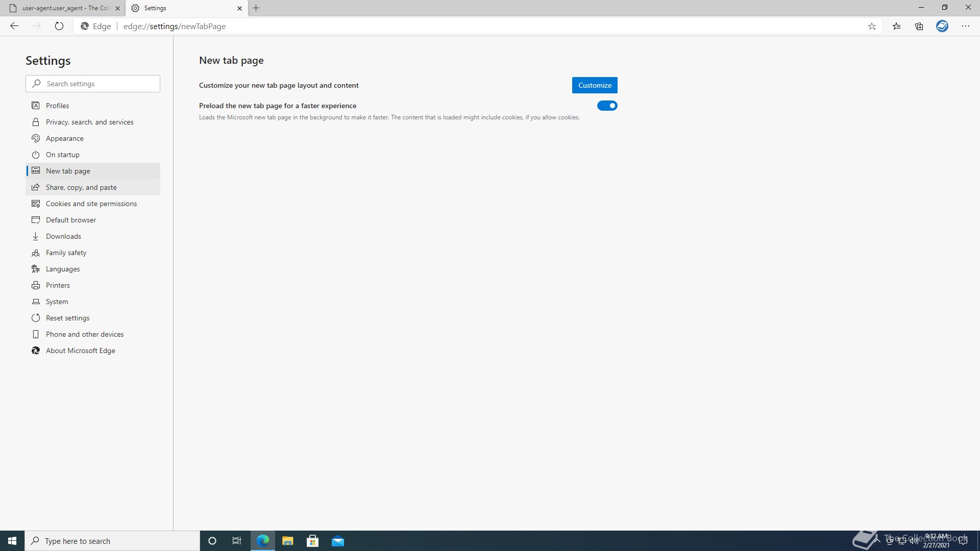This screenshot has height=551, width=980.
Task: Open the Favorites list icon in the toolbar
Action: coord(896,27)
